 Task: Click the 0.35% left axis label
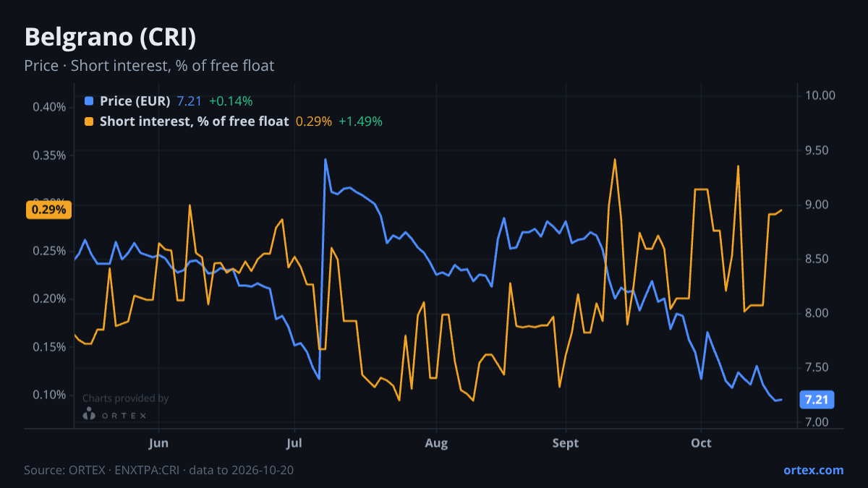tap(49, 155)
